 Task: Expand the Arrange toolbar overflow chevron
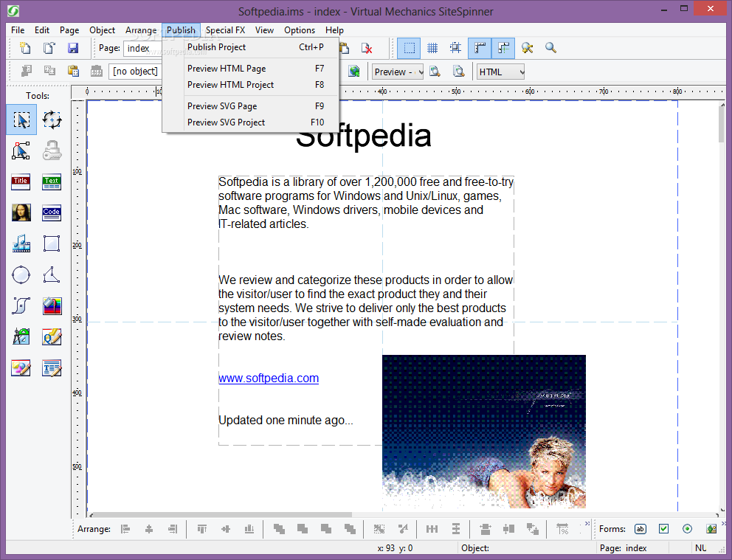tap(587, 523)
